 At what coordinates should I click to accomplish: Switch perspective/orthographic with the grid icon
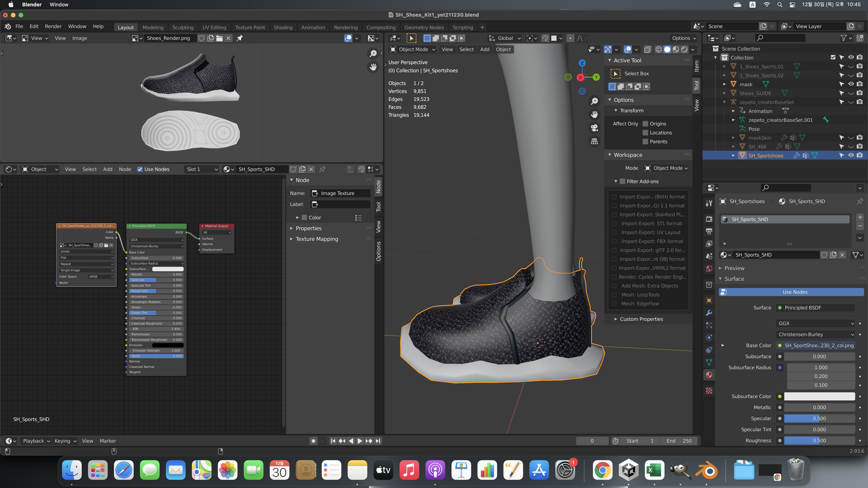pos(594,141)
